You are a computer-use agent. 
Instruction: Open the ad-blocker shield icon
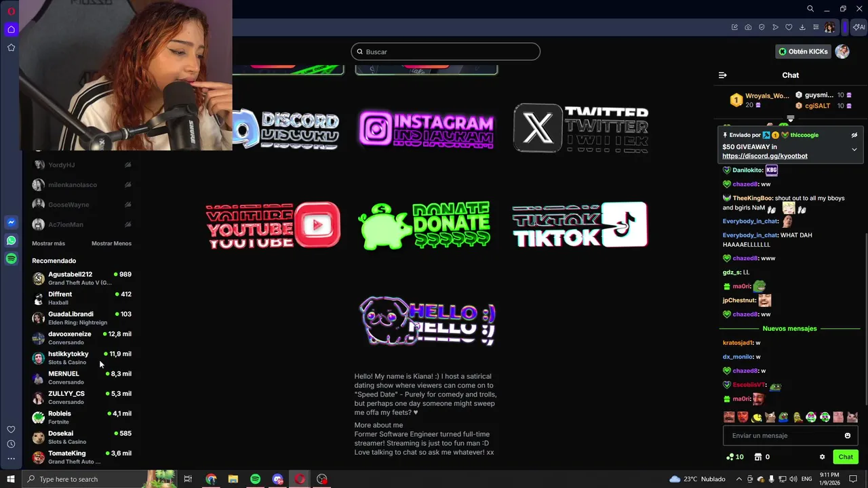(x=762, y=28)
